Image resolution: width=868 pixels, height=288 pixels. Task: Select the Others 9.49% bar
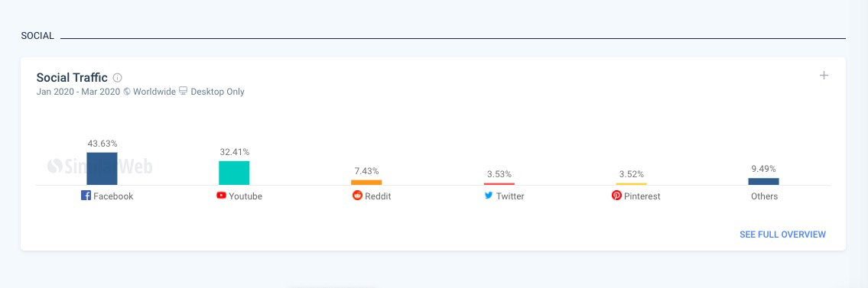tap(764, 181)
